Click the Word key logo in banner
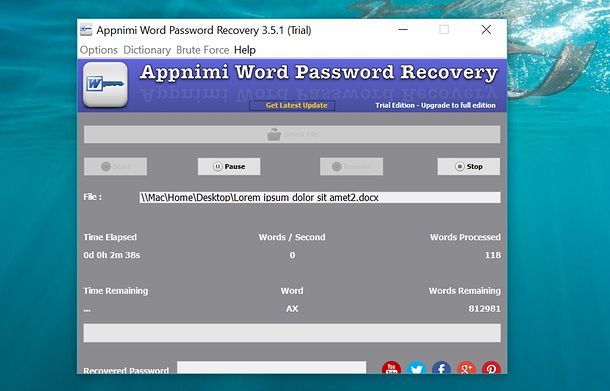This screenshot has height=391, width=610. tap(105, 84)
